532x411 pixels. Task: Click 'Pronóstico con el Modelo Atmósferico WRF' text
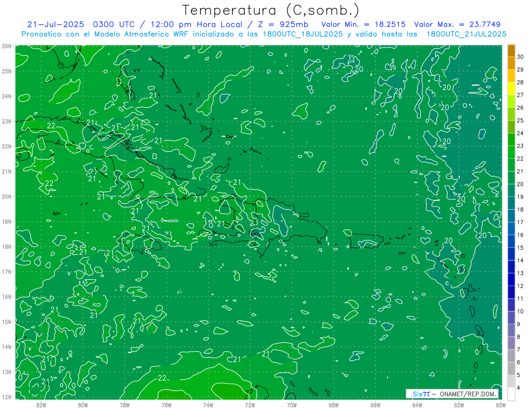coord(106,34)
